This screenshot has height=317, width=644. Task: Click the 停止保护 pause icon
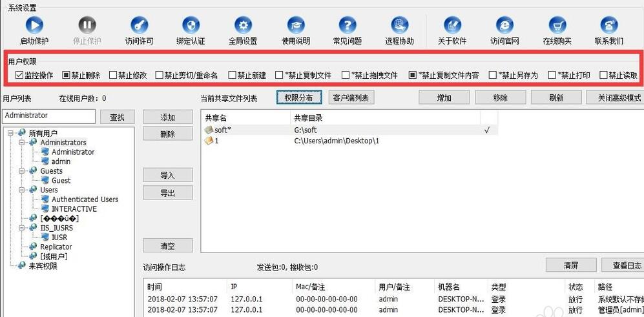[87, 25]
